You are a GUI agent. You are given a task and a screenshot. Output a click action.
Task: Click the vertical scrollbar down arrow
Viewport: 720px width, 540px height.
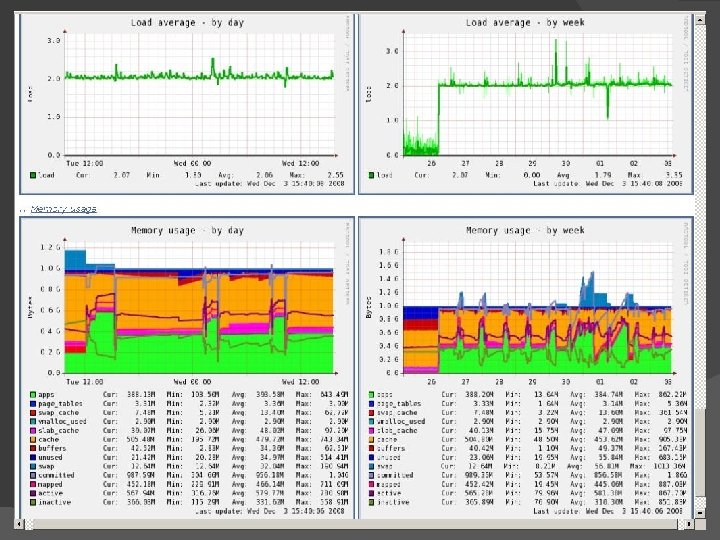click(x=700, y=513)
